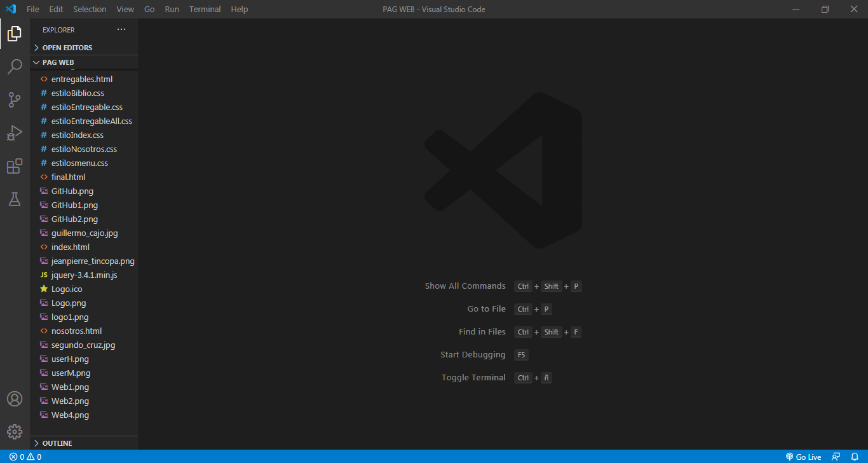Open jquery-3.4.1.min.js file
This screenshot has height=463, width=868.
(x=84, y=275)
